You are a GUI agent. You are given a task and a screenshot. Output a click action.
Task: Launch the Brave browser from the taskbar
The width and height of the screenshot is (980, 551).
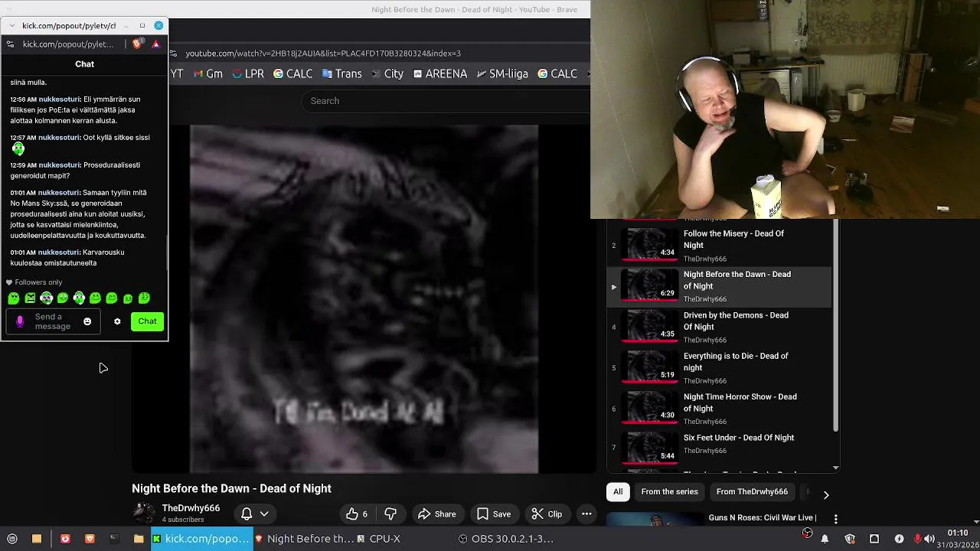click(x=90, y=539)
